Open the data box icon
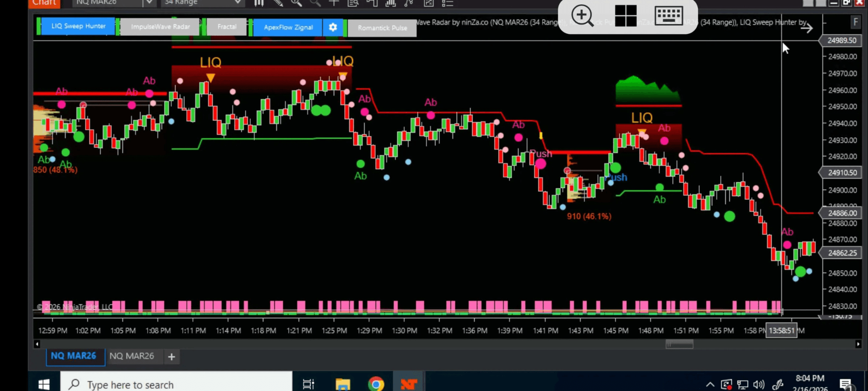The width and height of the screenshot is (868, 391). [353, 3]
